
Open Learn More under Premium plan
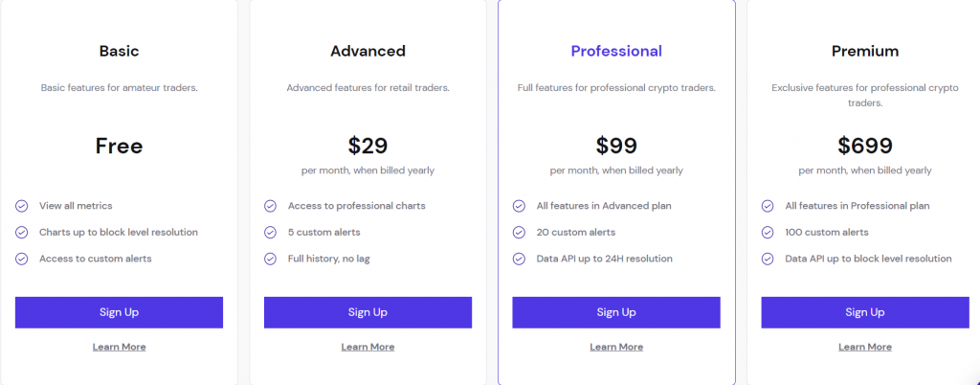pos(865,347)
